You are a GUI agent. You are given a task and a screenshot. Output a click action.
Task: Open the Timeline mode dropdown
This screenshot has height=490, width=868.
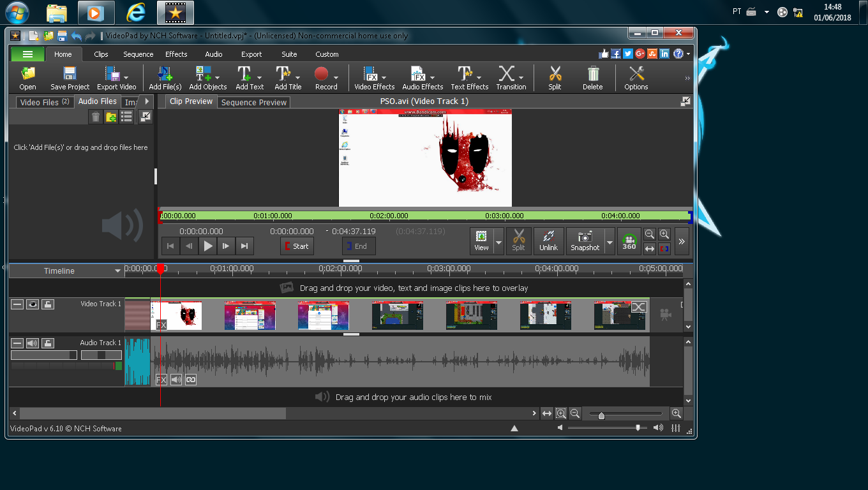[x=117, y=271]
